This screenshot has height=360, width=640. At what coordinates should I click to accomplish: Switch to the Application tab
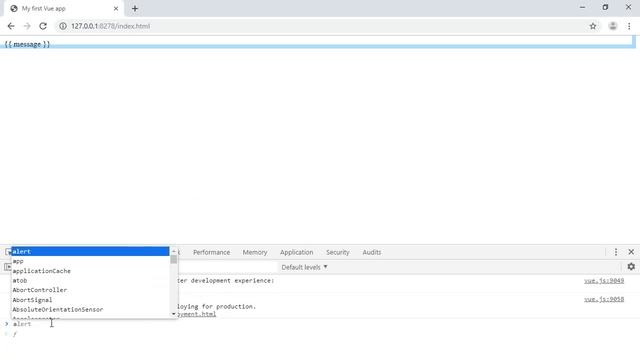(x=296, y=252)
